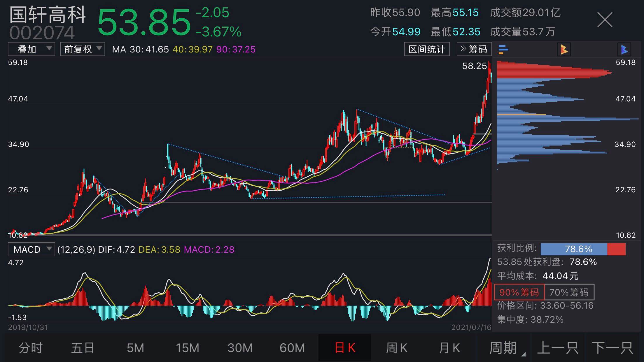The height and width of the screenshot is (362, 644).
Task: Select the 日K daily tab
Action: pyautogui.click(x=345, y=348)
